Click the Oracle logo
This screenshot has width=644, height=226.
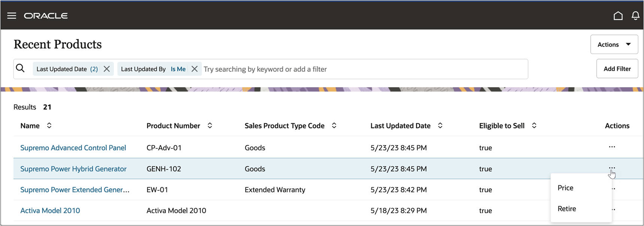[46, 15]
